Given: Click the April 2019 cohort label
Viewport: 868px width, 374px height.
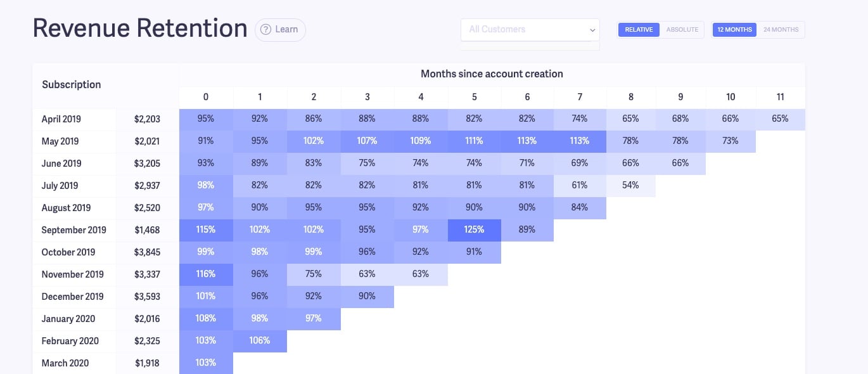Looking at the screenshot, I should coord(61,119).
